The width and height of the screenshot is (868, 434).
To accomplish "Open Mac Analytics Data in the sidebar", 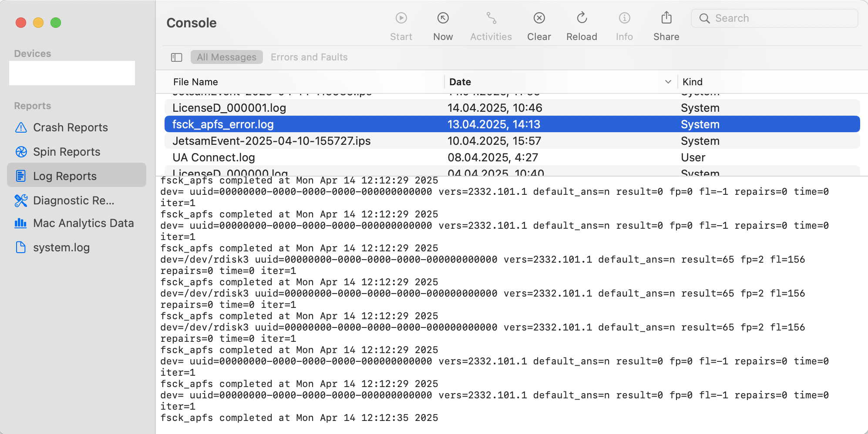I will click(77, 223).
